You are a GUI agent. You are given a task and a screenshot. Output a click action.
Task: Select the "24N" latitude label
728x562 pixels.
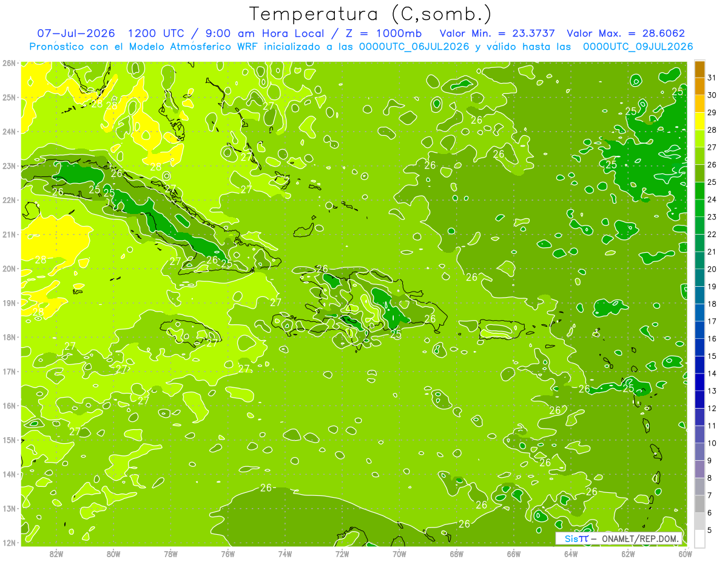point(9,132)
